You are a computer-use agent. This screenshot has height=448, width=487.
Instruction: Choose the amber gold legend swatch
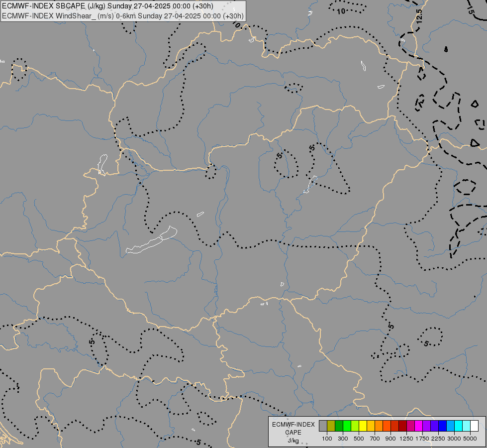point(371,426)
